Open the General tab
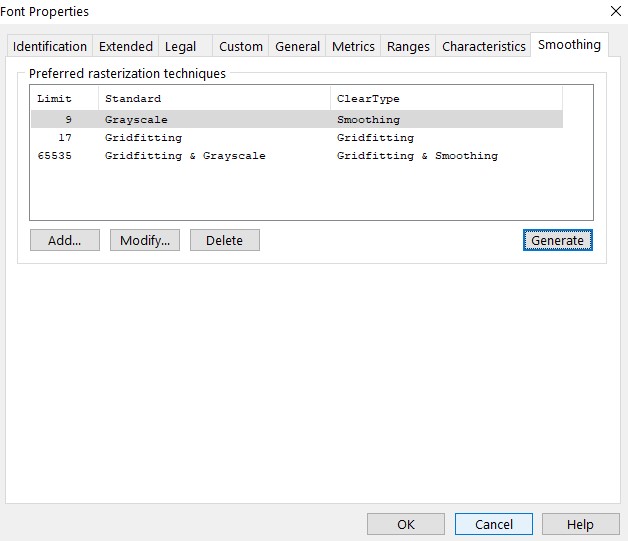The image size is (628, 541). [x=298, y=46]
